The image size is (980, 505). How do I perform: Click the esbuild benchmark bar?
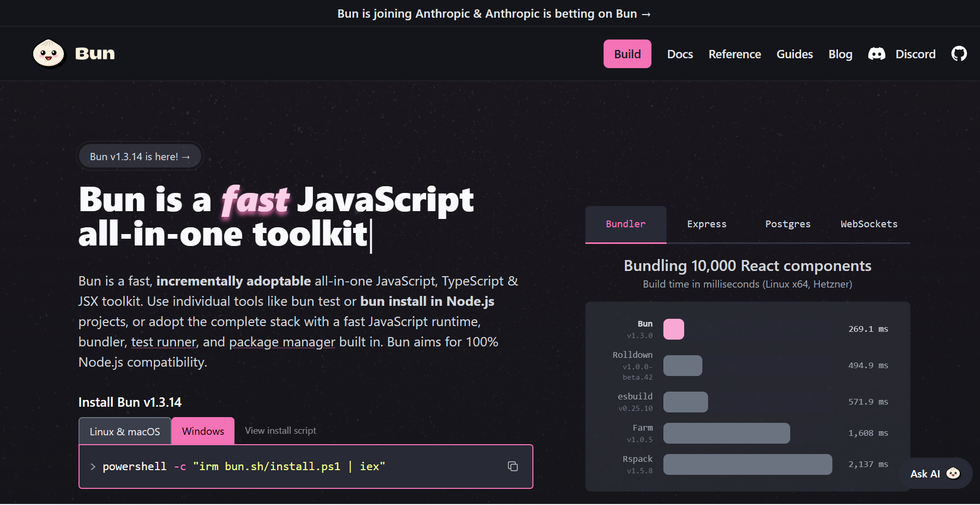[x=685, y=402]
